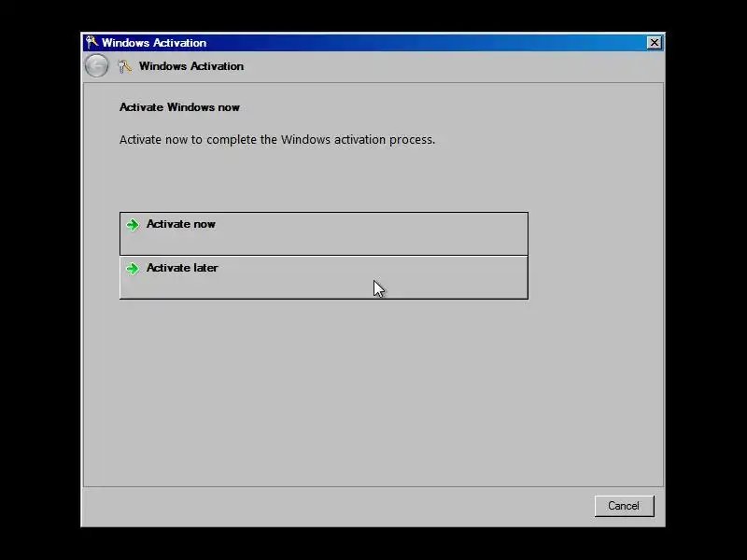The image size is (747, 560).
Task: Click the 'Windows Activation' header text beside back arrow
Action: click(x=191, y=66)
